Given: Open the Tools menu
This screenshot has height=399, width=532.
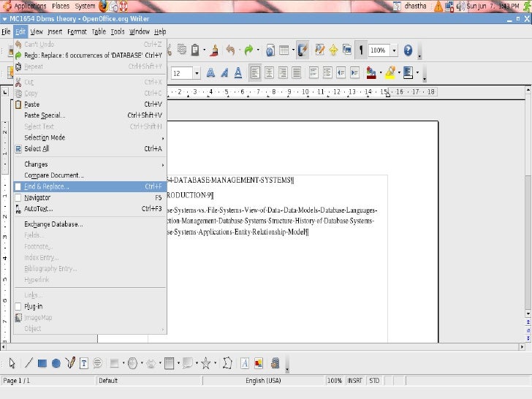Looking at the screenshot, I should [x=118, y=31].
